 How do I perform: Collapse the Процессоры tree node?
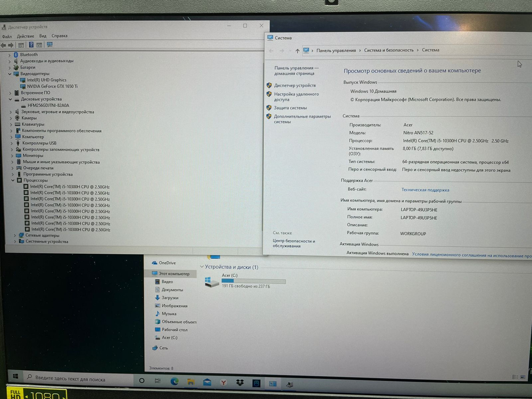[x=13, y=180]
